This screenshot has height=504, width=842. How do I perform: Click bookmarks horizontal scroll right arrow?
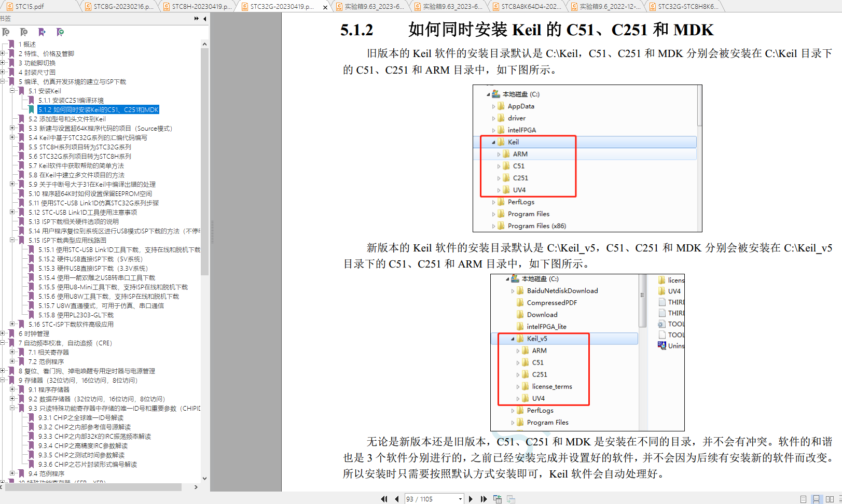click(196, 487)
